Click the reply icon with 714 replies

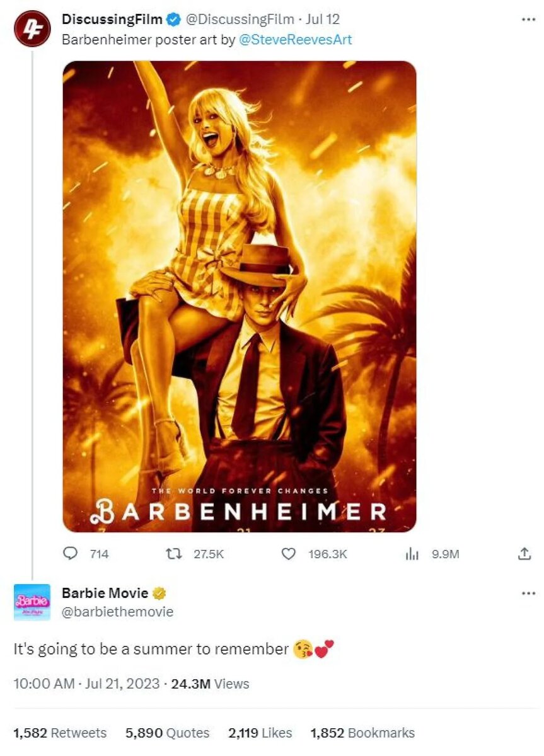tap(71, 554)
